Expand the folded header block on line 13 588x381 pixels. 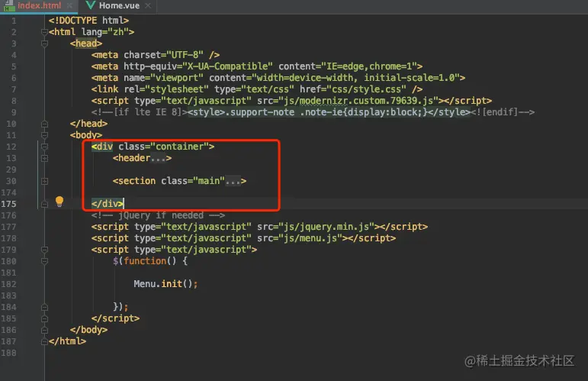tap(44, 158)
